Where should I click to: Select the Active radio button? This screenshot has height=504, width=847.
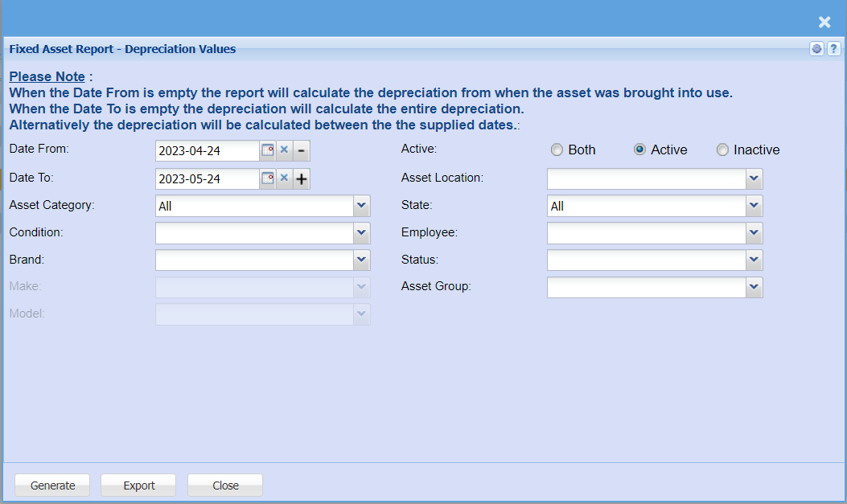[640, 150]
